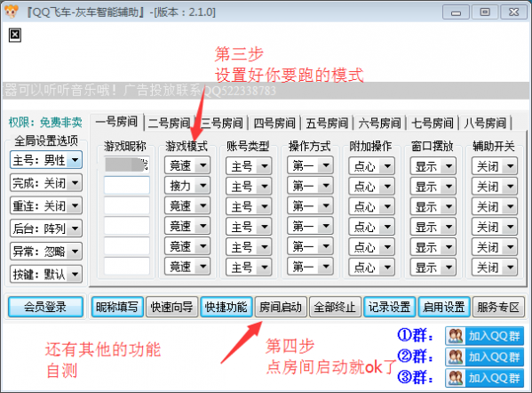This screenshot has width=532, height=393.
Task: Switch to 三号房间 tab
Action: coord(222,123)
